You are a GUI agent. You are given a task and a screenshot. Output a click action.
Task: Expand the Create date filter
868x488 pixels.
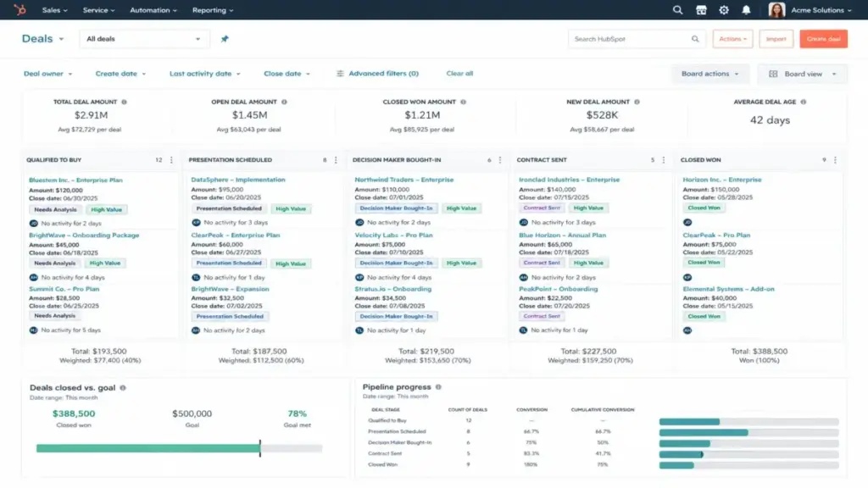coord(120,74)
